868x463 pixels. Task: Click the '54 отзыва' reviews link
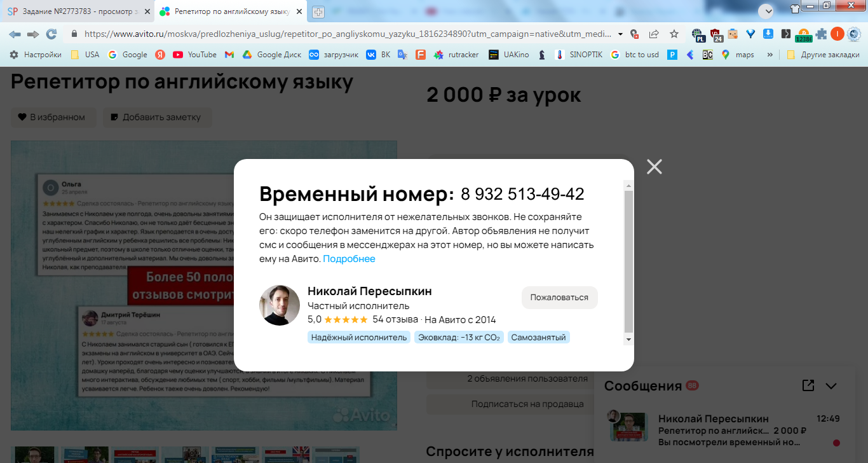(395, 319)
